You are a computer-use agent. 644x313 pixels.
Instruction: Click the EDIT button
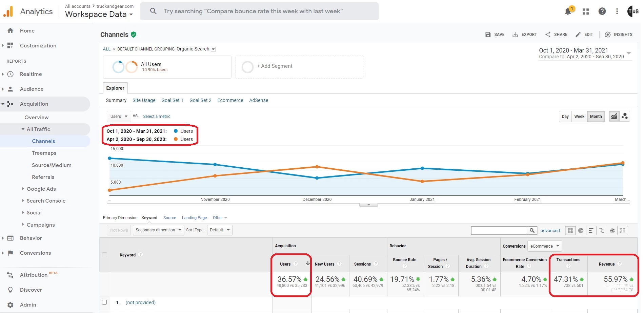584,35
